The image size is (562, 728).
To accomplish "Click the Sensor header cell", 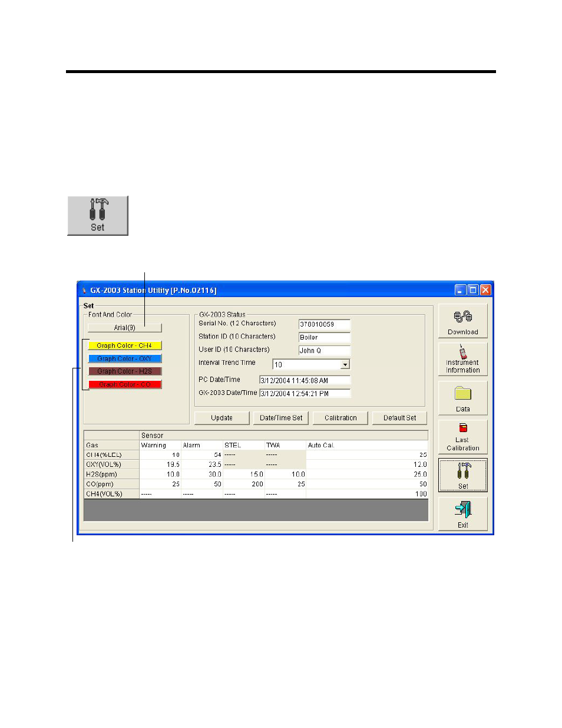I will (284, 436).
